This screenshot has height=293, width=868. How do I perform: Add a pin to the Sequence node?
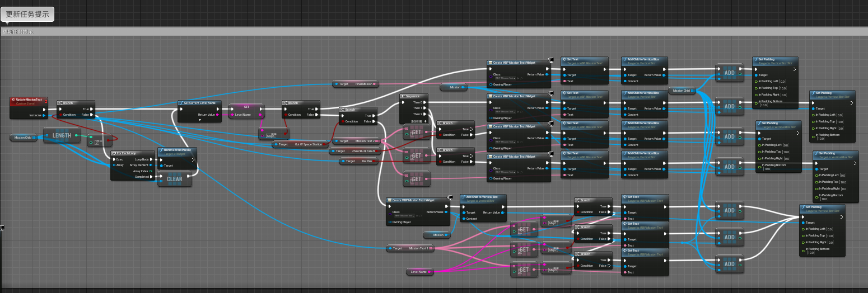click(425, 121)
